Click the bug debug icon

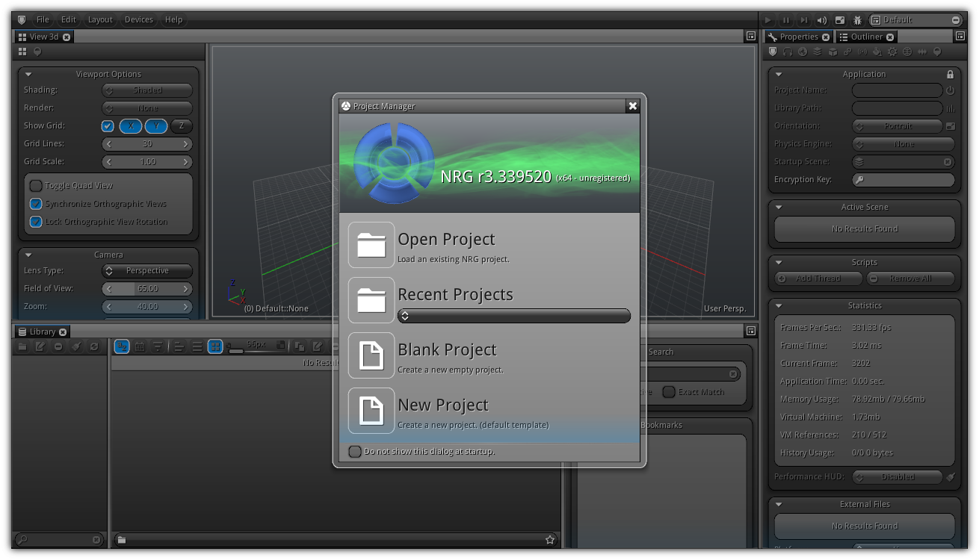click(x=858, y=20)
